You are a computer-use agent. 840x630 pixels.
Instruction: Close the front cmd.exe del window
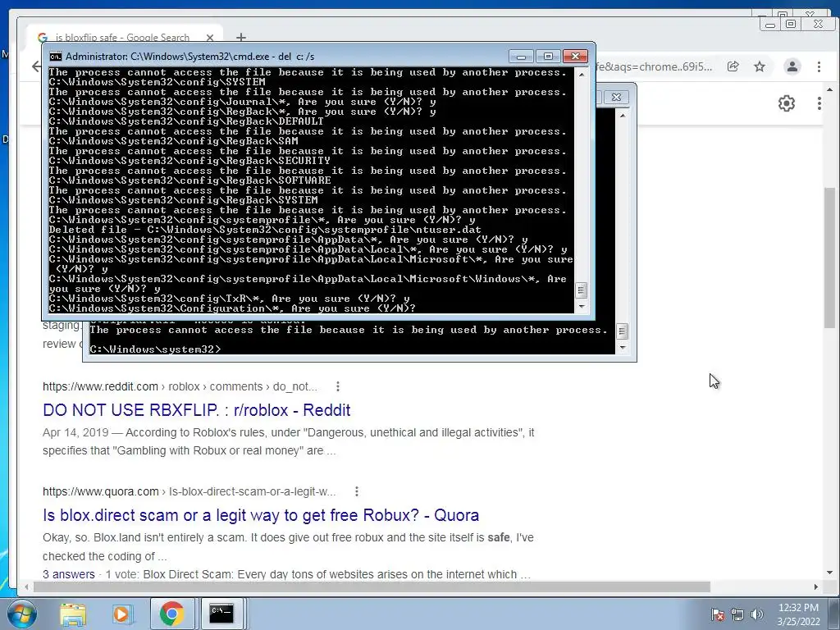tap(575, 56)
